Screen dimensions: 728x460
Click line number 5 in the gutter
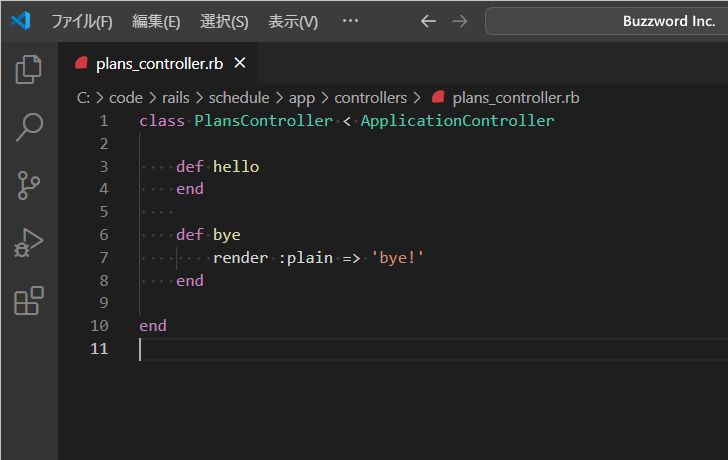[104, 212]
